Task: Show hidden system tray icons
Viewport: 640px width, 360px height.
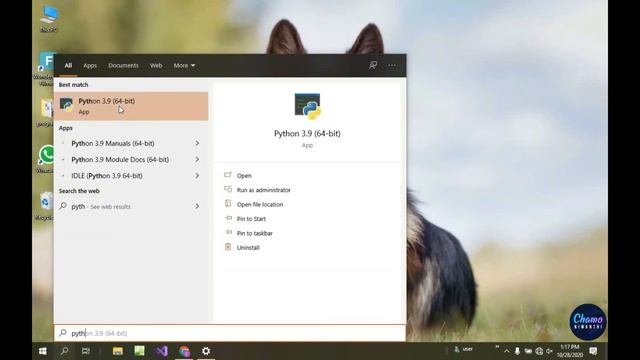Action: tap(507, 351)
